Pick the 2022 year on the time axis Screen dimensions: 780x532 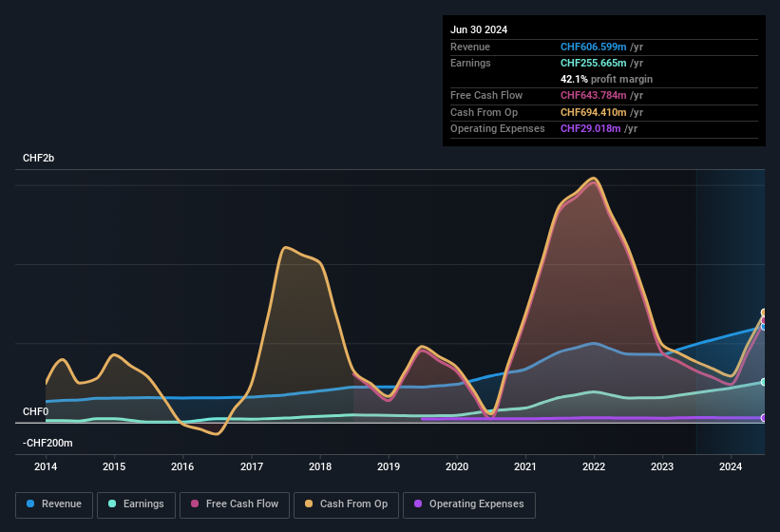[x=594, y=466]
